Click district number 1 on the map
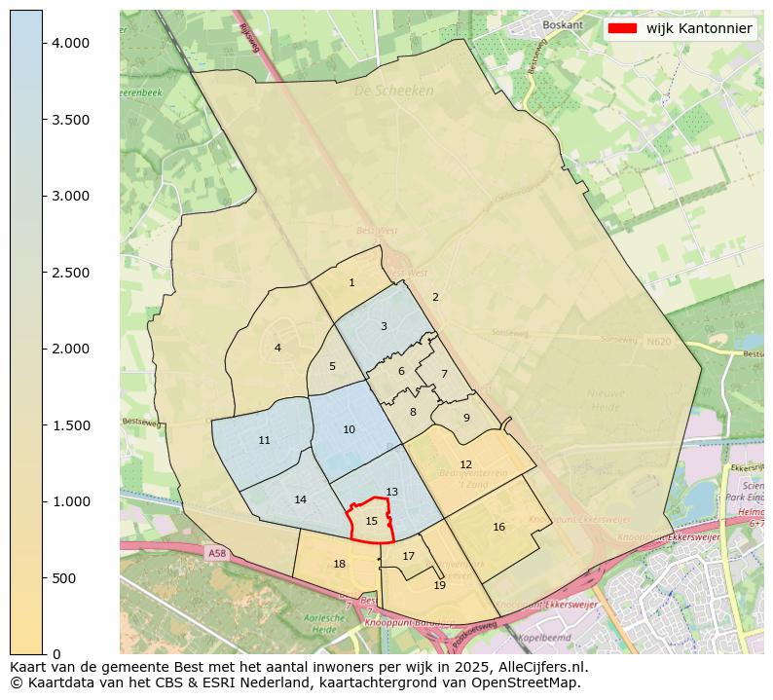Image resolution: width=773 pixels, height=700 pixels. (x=351, y=283)
